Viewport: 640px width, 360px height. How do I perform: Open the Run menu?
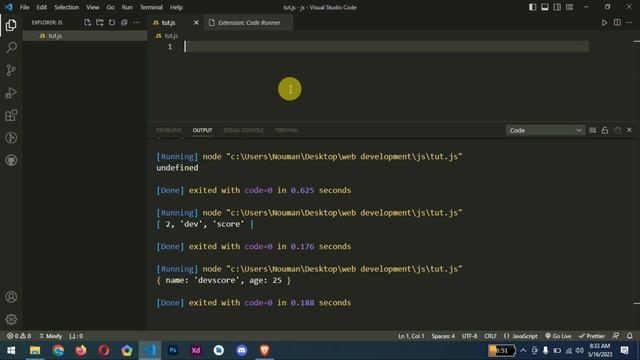coord(127,7)
